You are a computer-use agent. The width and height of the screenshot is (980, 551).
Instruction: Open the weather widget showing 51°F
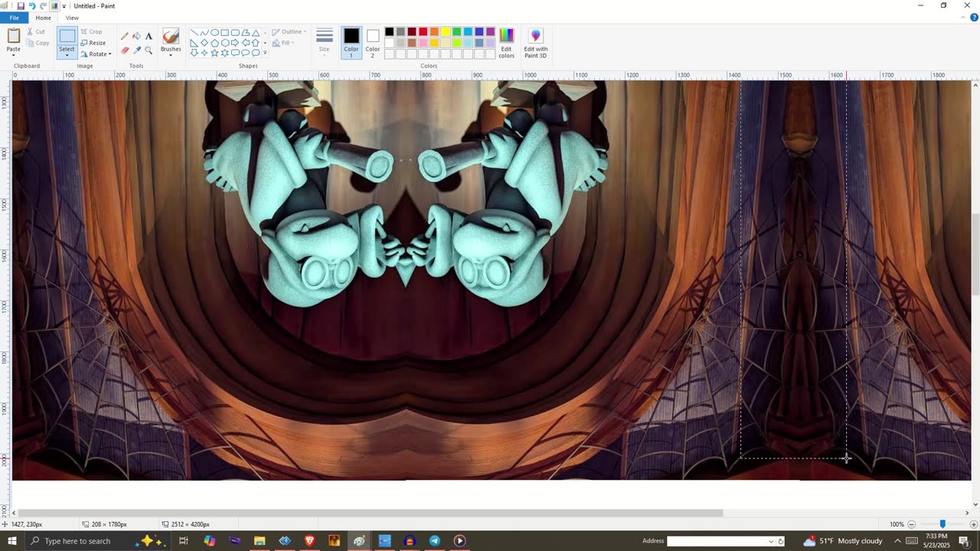(x=843, y=541)
